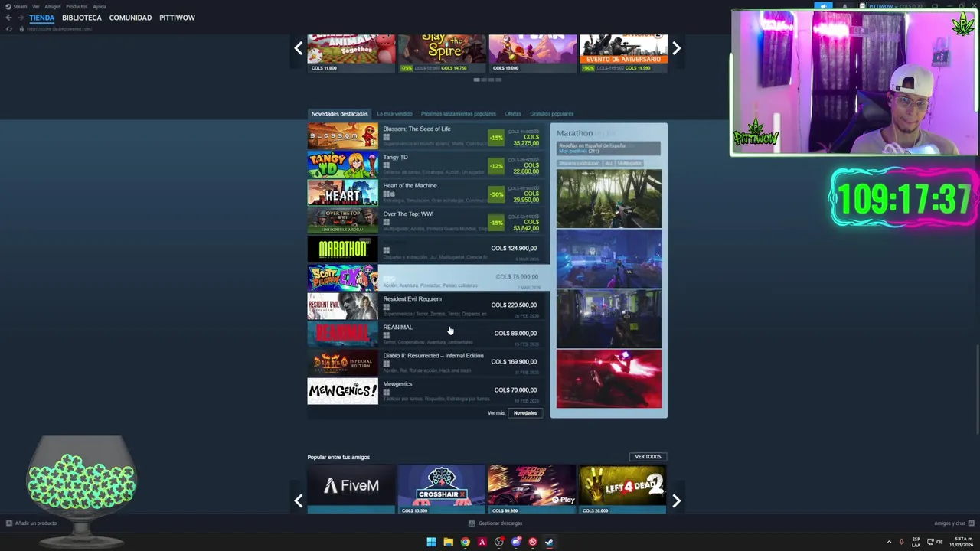Viewport: 980px width, 551px height.
Task: Go back with the Steam back arrow
Action: coord(9,18)
